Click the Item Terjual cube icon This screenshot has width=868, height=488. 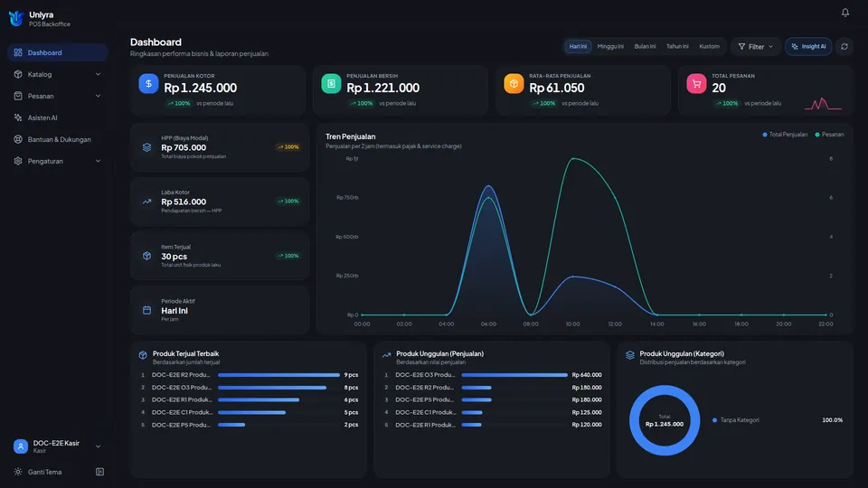click(146, 256)
